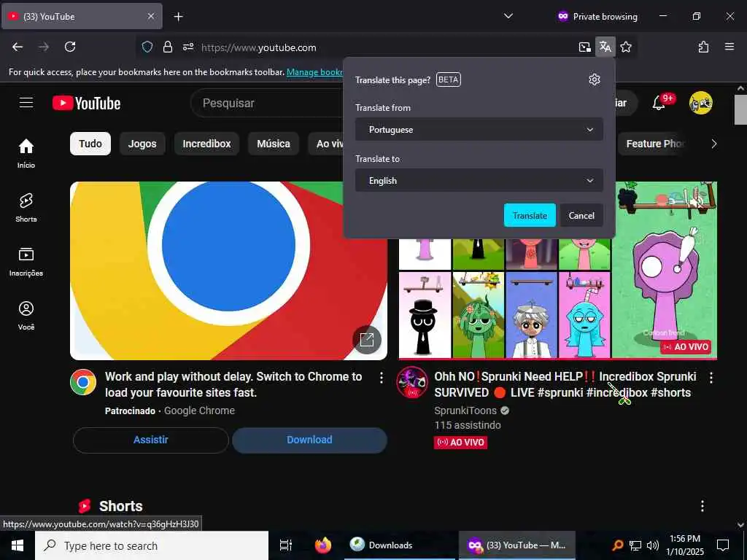This screenshot has height=560, width=747.
Task: Open new tab with the plus button
Action: (x=178, y=17)
